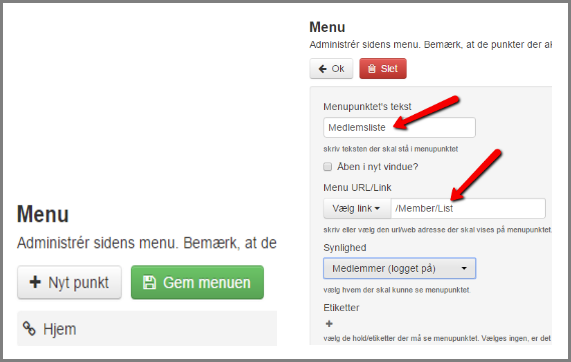Select the Hjem menu item
Screen dimensions: 571x362
147,328
